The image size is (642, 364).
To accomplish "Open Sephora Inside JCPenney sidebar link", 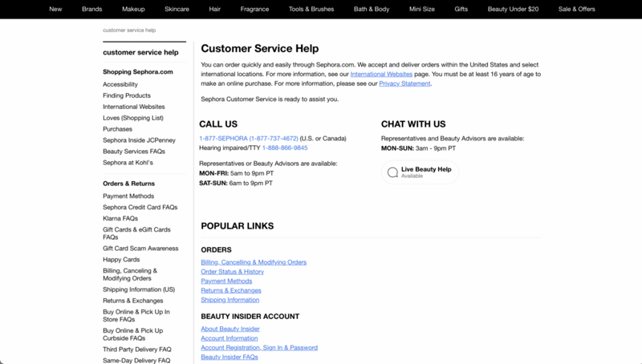I will (x=139, y=140).
